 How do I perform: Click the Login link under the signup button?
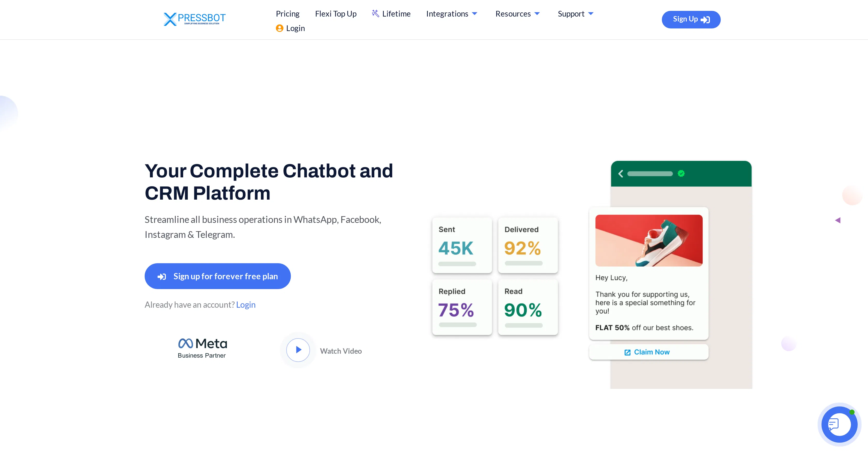click(246, 305)
